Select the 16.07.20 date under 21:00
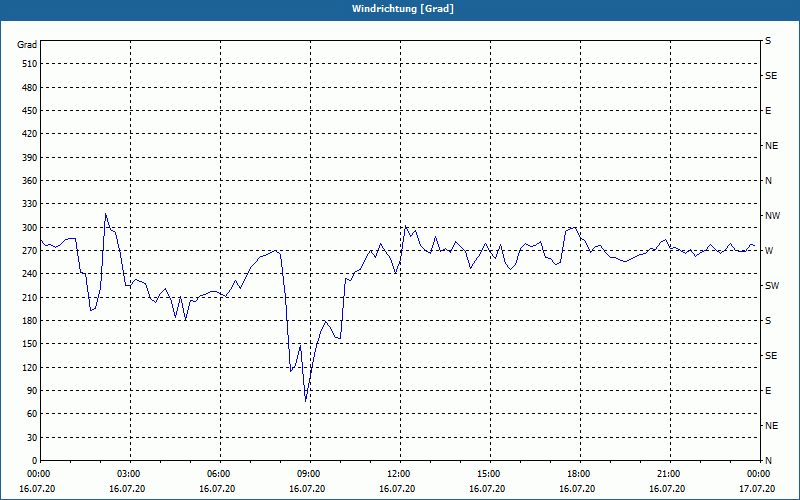 pyautogui.click(x=667, y=489)
